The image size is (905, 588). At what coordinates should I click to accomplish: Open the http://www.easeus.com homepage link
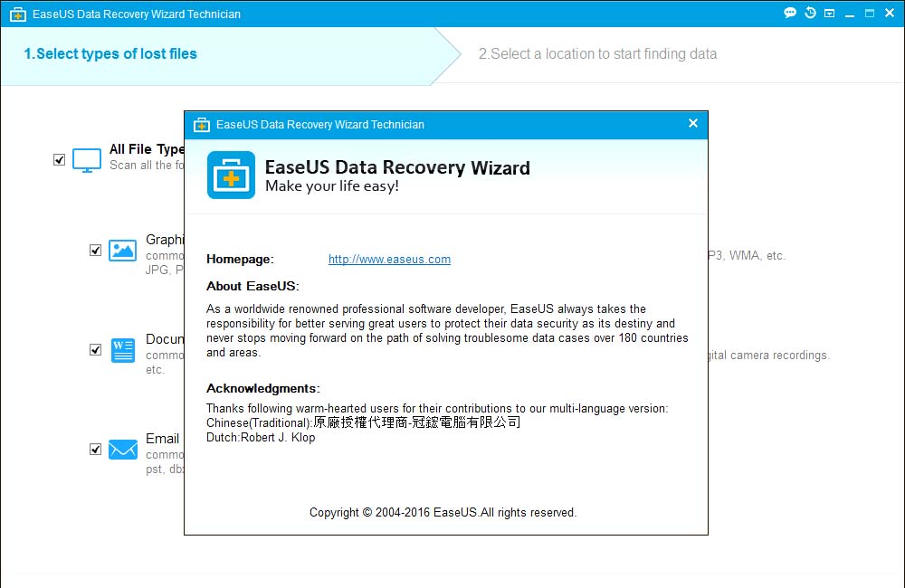(x=389, y=259)
